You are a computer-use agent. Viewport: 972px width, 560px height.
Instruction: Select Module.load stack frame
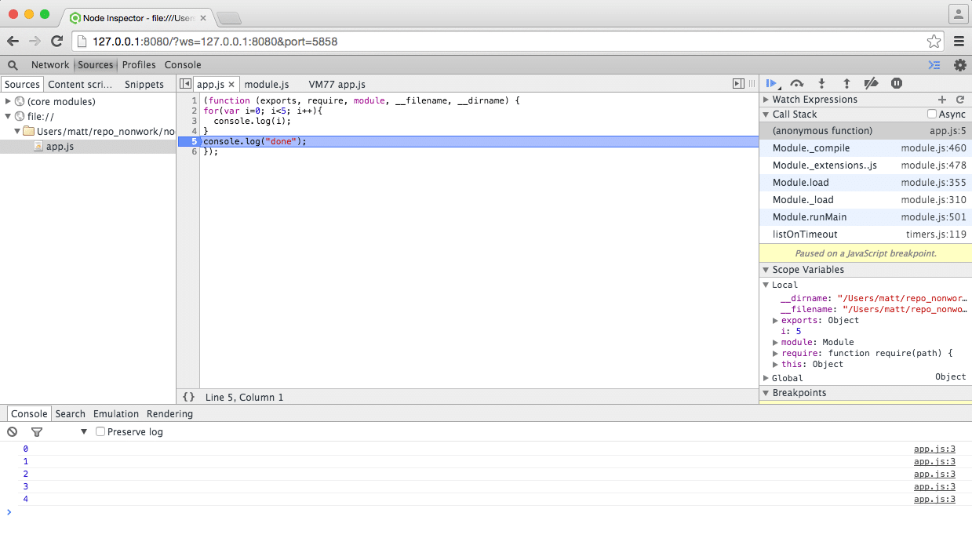pos(865,183)
